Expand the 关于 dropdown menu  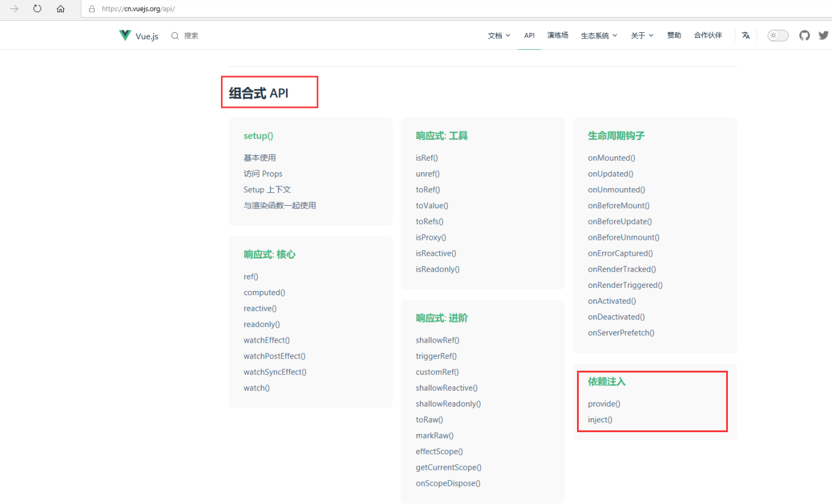tap(642, 35)
